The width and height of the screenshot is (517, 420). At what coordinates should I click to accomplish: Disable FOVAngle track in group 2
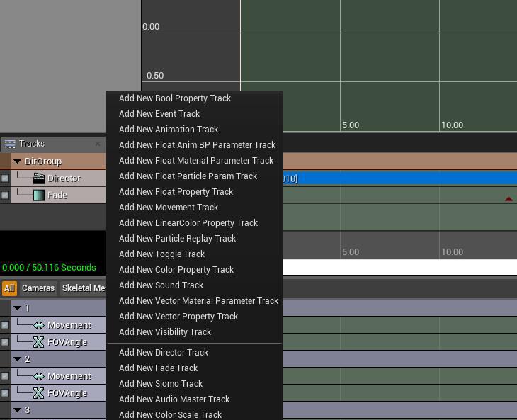click(x=5, y=393)
